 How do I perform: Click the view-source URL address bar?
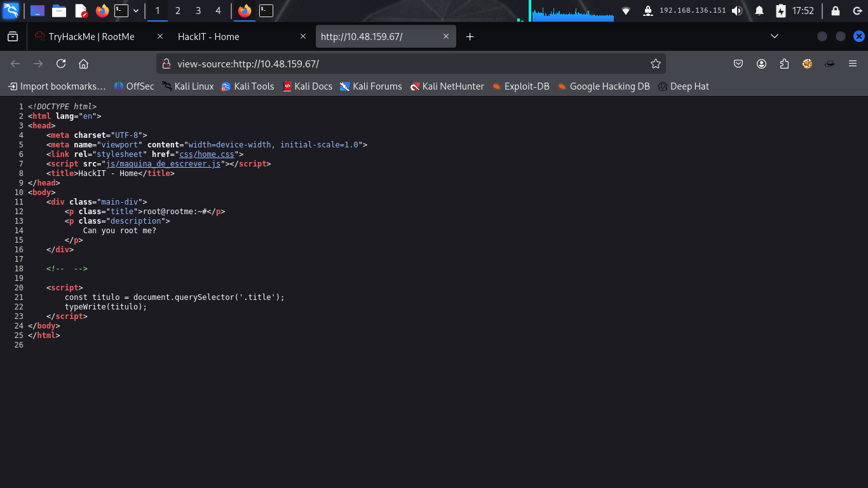[x=410, y=64]
